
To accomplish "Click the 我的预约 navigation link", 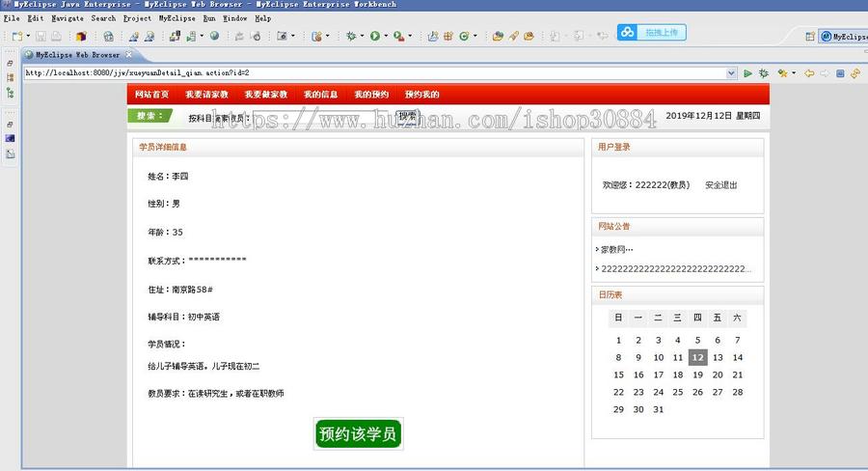I will (371, 95).
